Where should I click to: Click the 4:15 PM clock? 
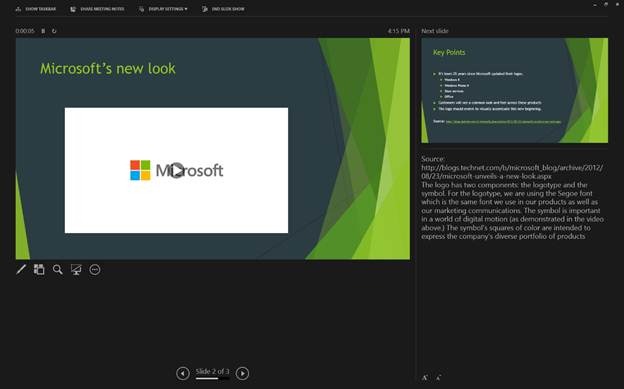[x=399, y=31]
